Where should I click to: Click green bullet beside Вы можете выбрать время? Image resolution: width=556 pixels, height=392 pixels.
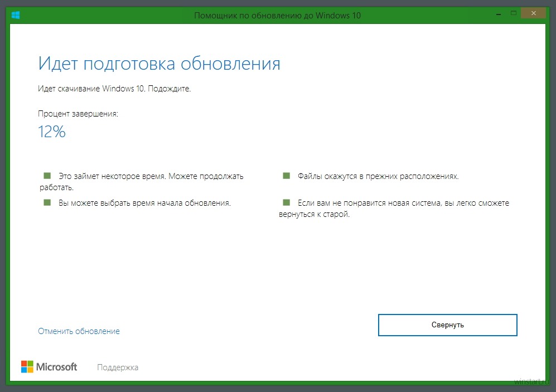[x=47, y=202]
